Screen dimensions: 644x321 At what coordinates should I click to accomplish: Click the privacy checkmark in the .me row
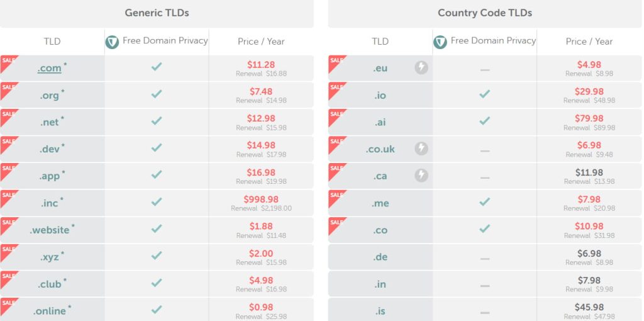pos(484,202)
